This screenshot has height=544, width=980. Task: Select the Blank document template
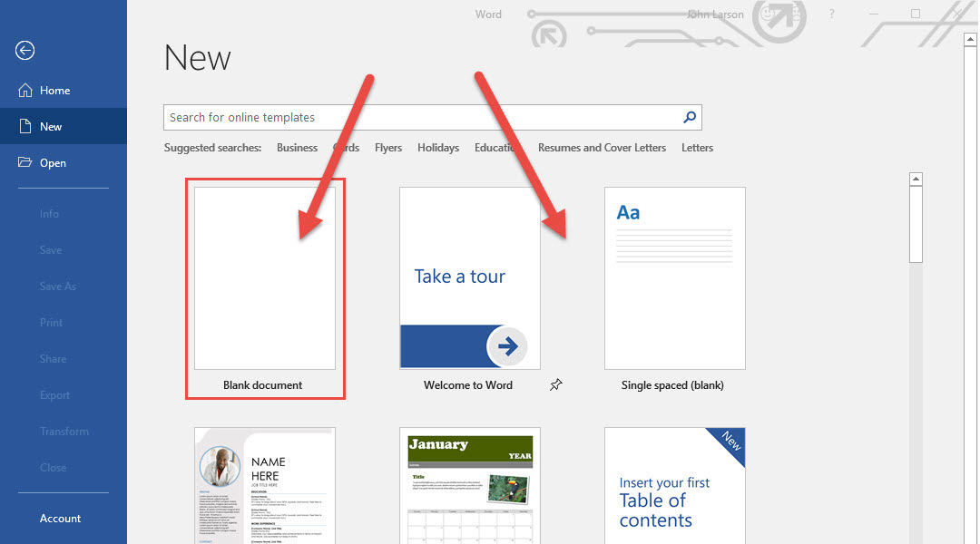pos(265,278)
